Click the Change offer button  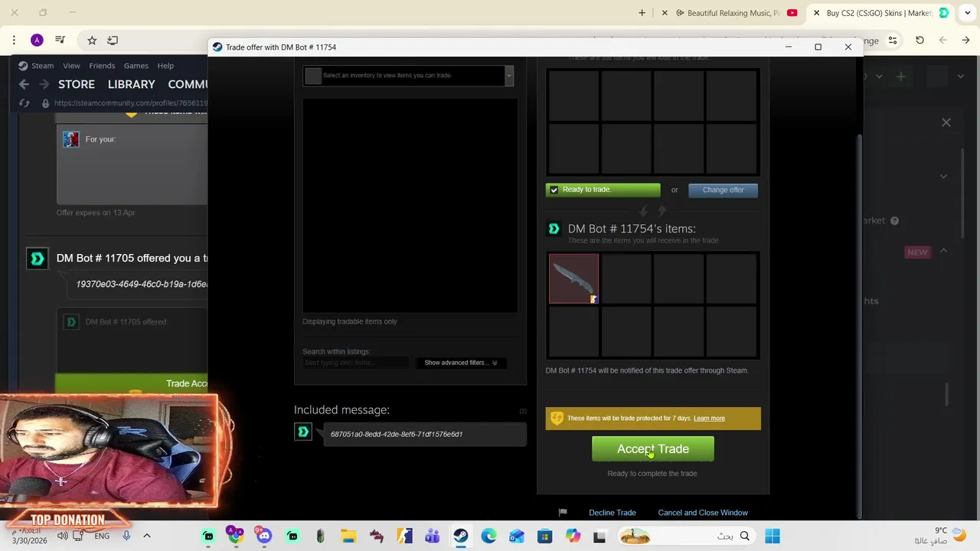point(723,190)
